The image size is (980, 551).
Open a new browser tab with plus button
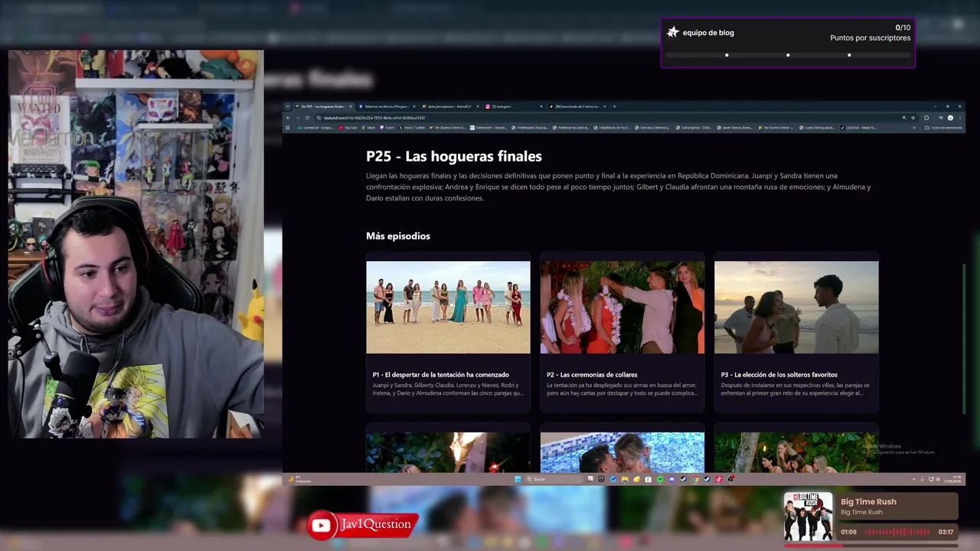tap(614, 106)
